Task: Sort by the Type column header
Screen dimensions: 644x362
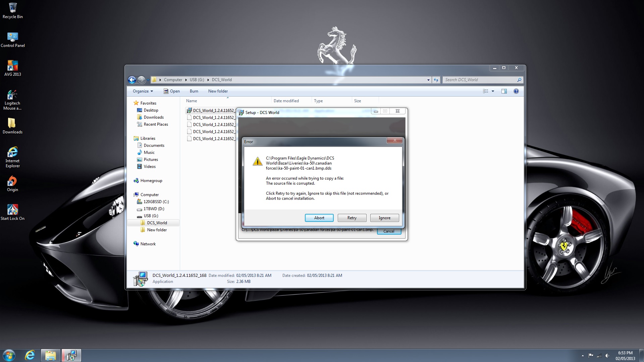Action: pos(332,101)
